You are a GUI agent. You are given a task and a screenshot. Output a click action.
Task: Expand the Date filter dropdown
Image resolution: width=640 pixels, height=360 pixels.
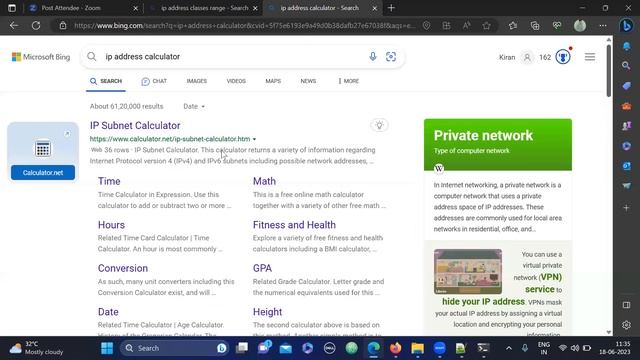click(x=194, y=106)
